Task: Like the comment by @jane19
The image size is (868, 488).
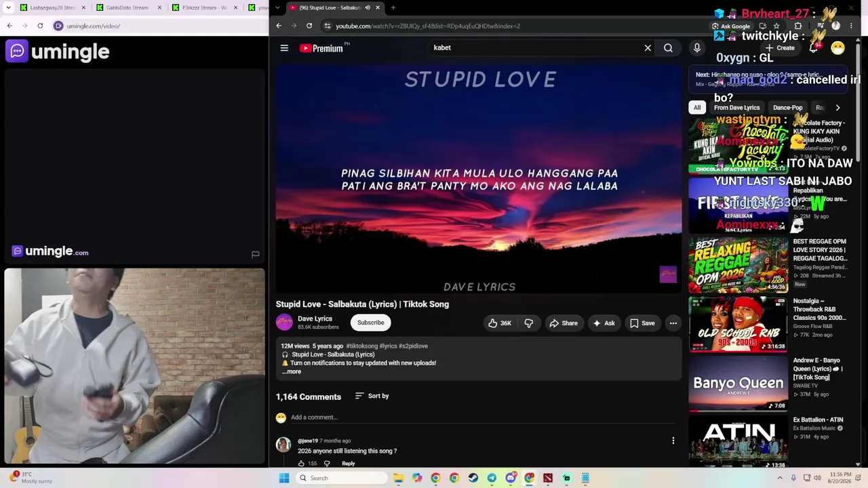Action: [302, 464]
